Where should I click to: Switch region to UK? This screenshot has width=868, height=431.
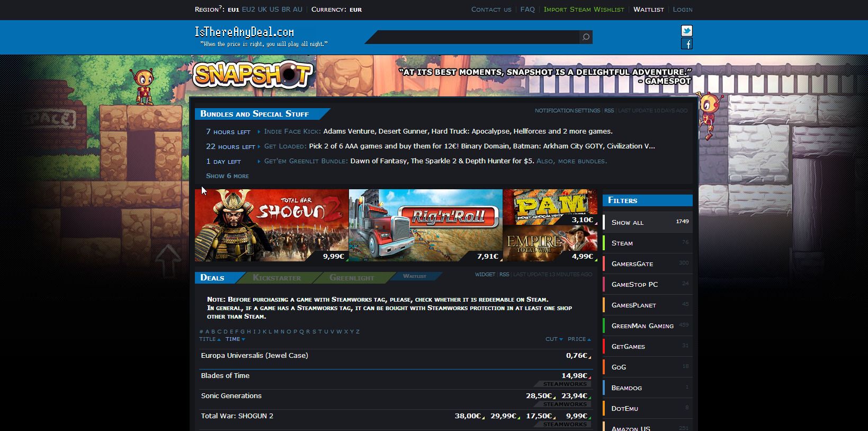click(262, 10)
